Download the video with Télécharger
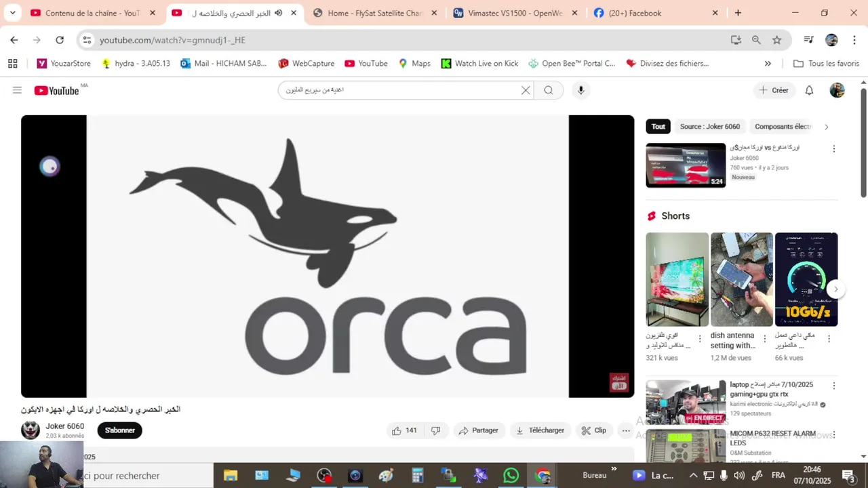The image size is (868, 488). pyautogui.click(x=540, y=430)
